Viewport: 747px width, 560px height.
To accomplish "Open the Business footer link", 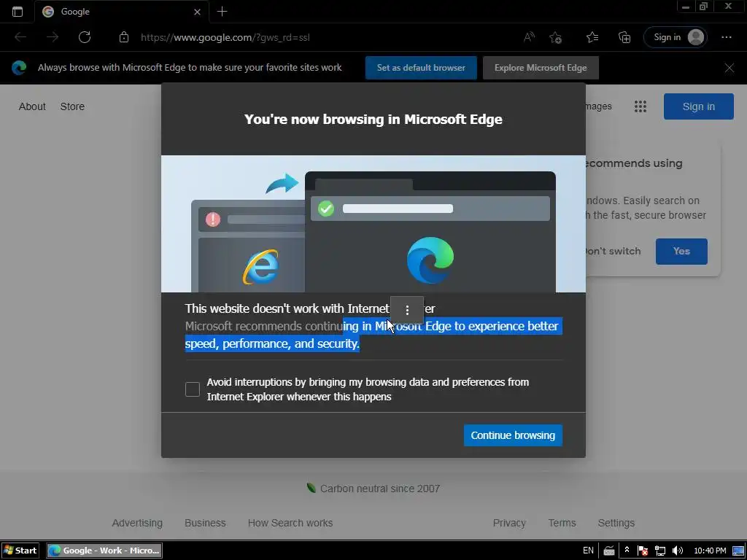I will pyautogui.click(x=205, y=523).
